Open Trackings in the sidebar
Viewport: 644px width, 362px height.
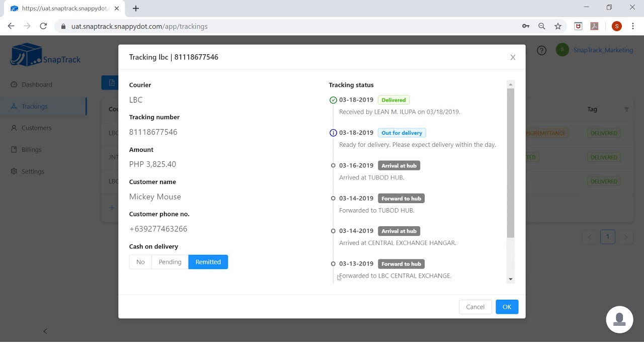[35, 106]
